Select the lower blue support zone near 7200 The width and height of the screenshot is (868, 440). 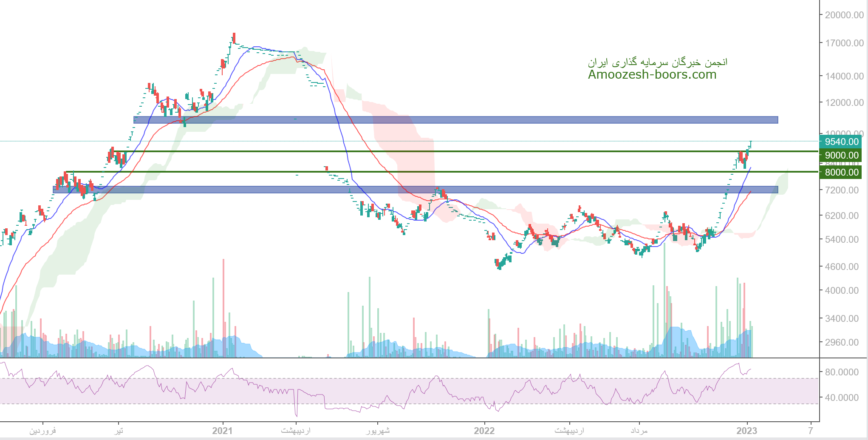[415, 190]
